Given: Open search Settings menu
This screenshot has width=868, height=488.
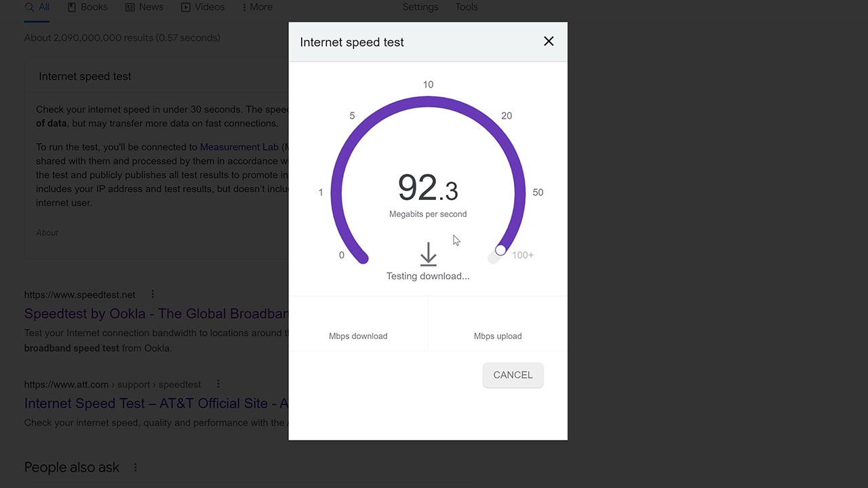Looking at the screenshot, I should coord(420,7).
